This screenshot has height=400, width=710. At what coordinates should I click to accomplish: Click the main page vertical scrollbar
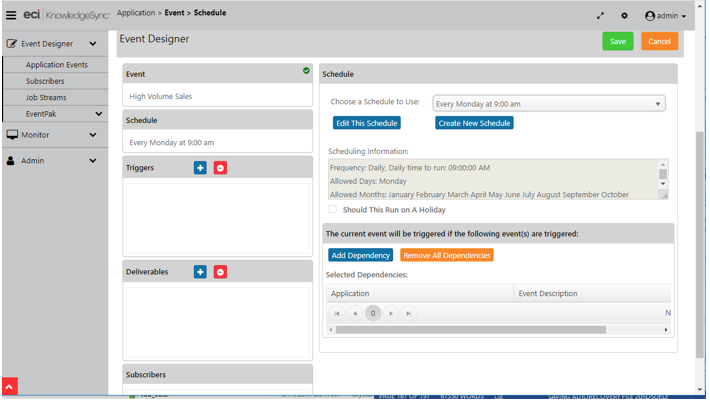[700, 245]
